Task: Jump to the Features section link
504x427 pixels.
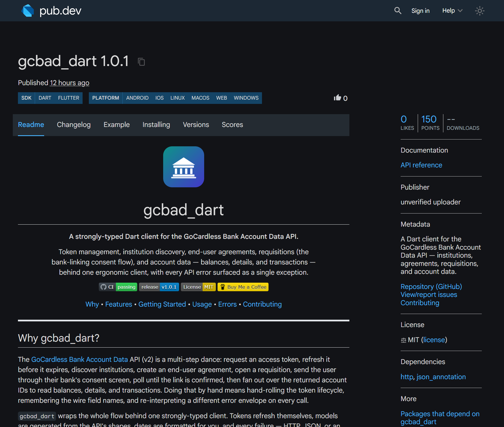Action: [x=119, y=304]
